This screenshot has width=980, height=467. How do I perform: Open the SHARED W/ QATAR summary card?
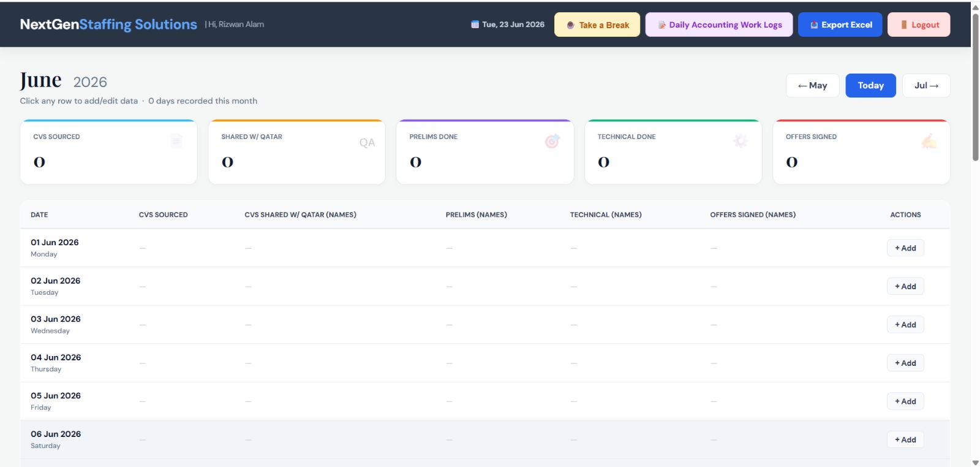297,152
